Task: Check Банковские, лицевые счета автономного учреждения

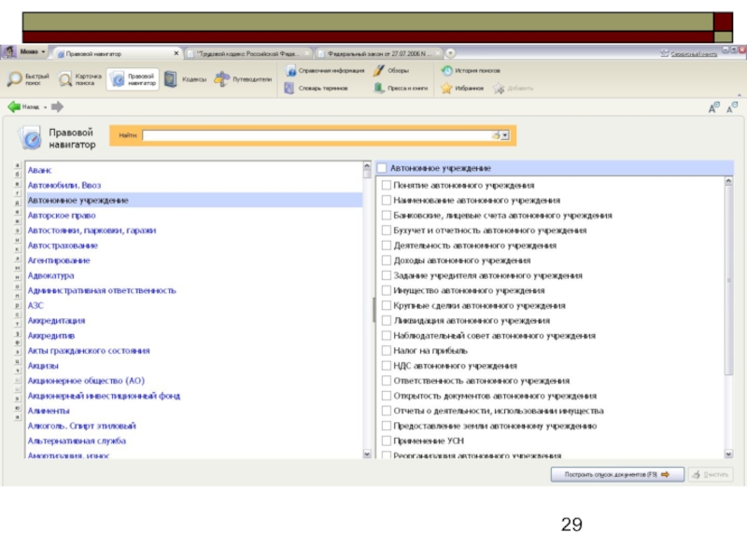Action: click(x=387, y=216)
